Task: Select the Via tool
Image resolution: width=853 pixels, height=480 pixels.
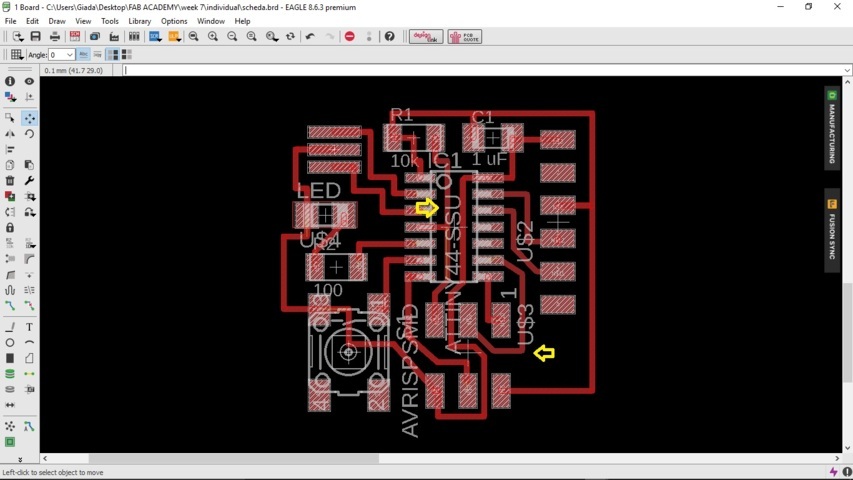Action: coord(10,374)
